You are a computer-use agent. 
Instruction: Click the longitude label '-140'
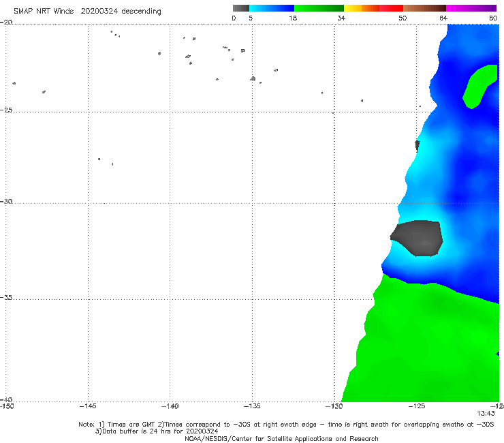170,406
